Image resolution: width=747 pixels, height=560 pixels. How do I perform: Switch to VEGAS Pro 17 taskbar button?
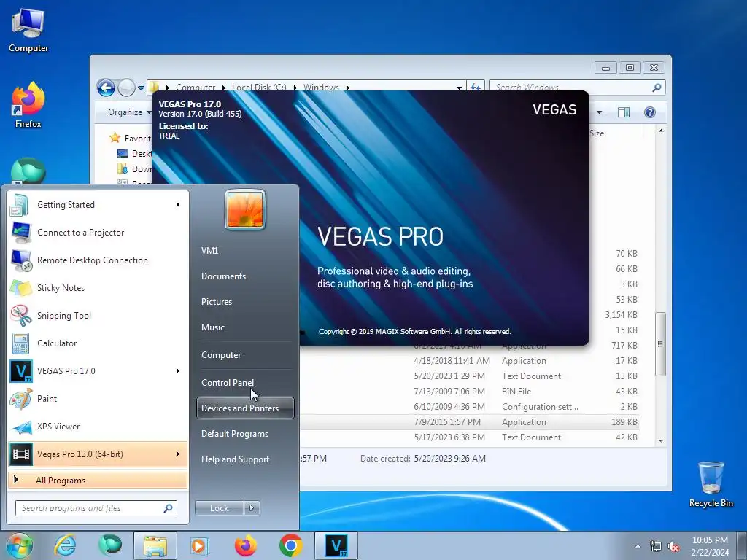click(336, 546)
